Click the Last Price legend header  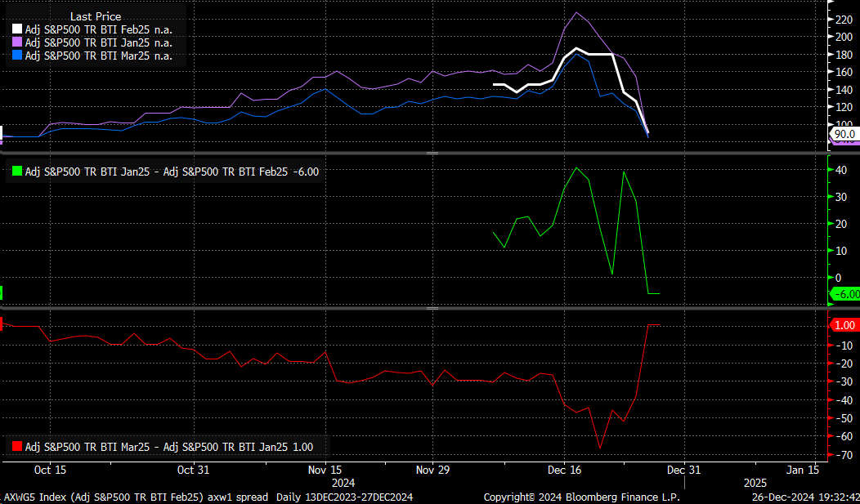point(95,16)
